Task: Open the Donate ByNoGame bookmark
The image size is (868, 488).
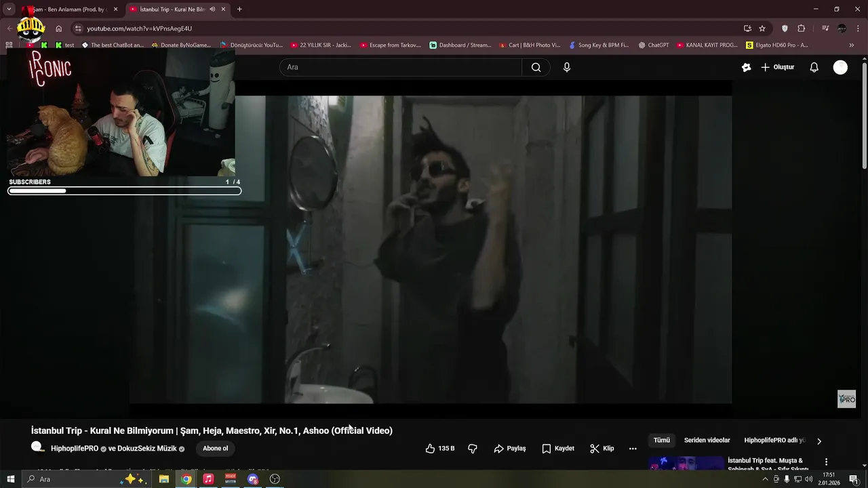Action: (181, 45)
